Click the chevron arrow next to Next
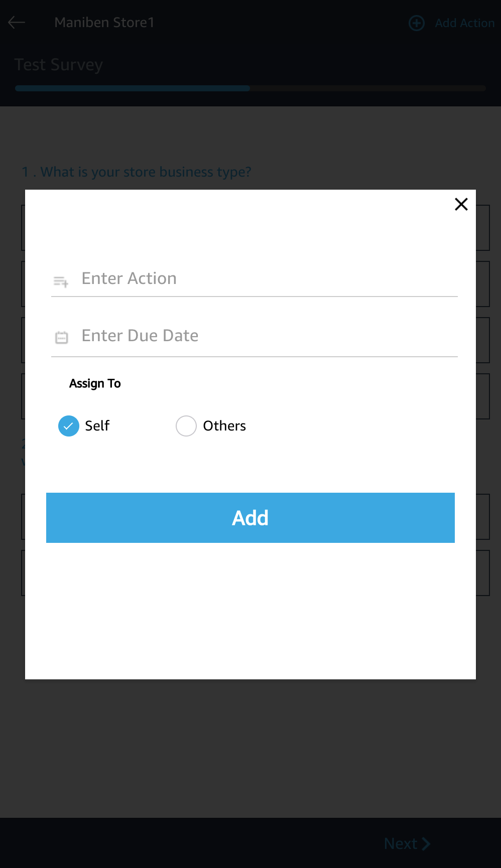This screenshot has height=868, width=501. 426,843
